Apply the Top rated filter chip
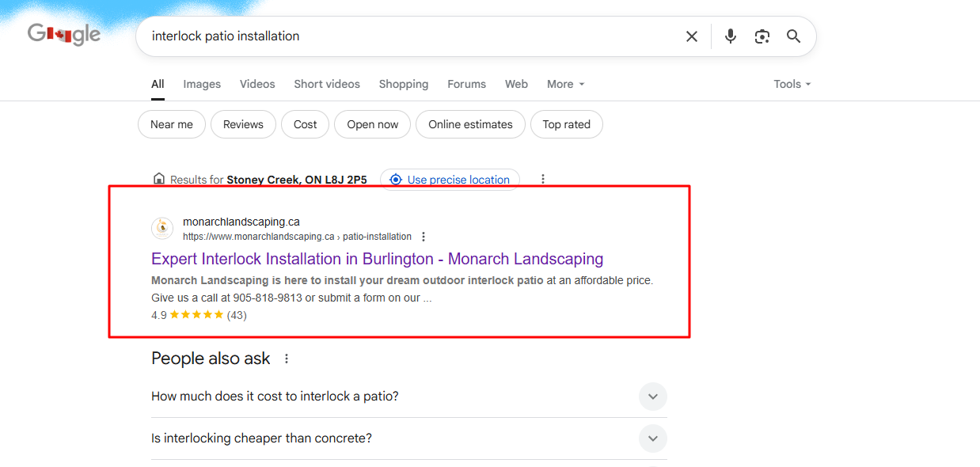The width and height of the screenshot is (980, 467). coord(567,124)
